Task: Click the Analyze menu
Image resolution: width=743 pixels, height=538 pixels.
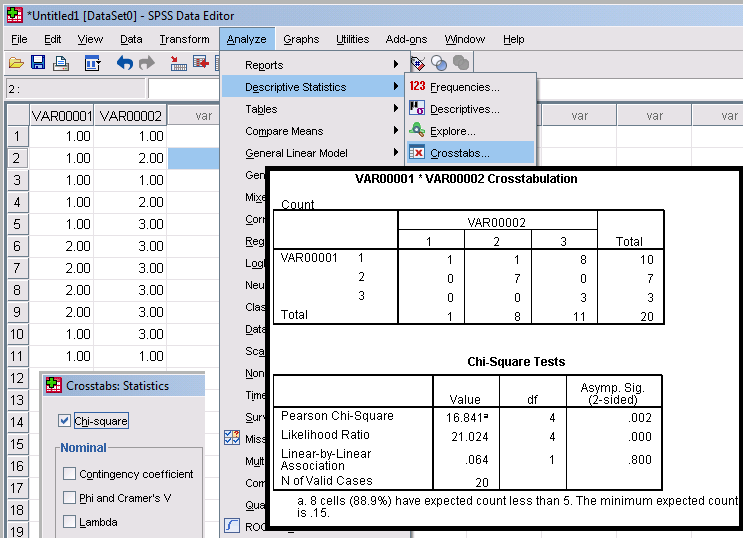Action: (x=246, y=39)
